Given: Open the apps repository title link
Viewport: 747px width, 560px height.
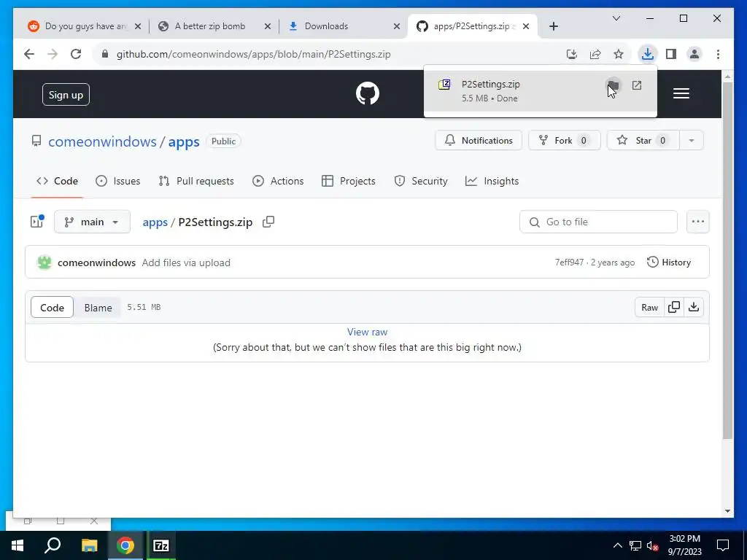Looking at the screenshot, I should 184,142.
